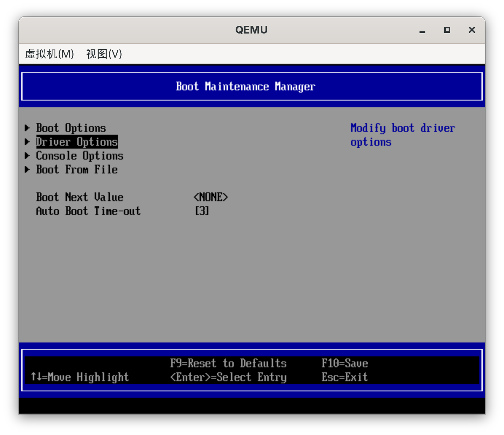Edit the Auto Boot Time-out [3] field
The image size is (504, 435).
point(202,211)
